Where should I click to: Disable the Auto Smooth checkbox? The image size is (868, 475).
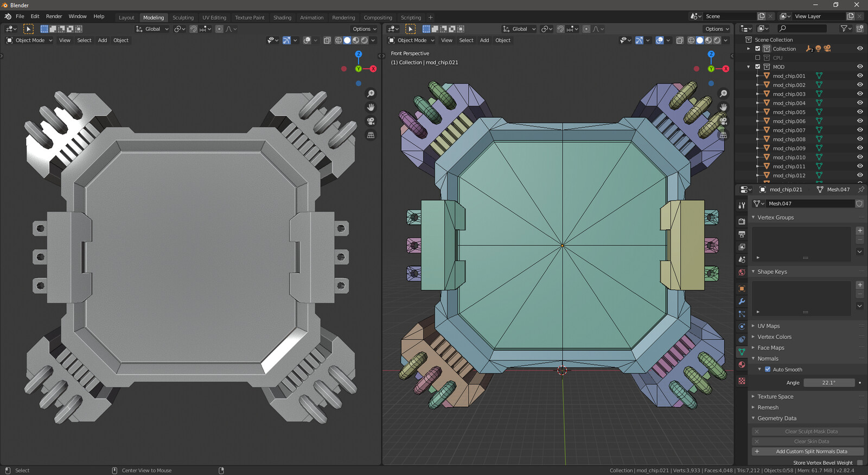coord(768,370)
